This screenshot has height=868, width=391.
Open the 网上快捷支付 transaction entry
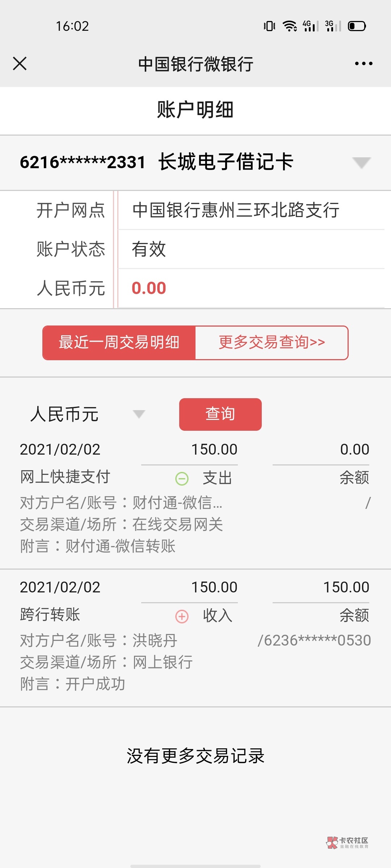tap(65, 477)
